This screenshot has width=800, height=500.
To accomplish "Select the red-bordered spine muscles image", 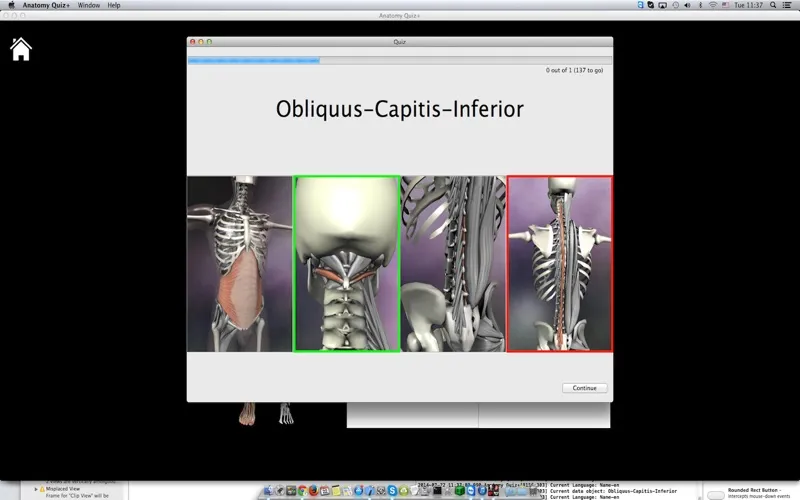I will pos(560,264).
